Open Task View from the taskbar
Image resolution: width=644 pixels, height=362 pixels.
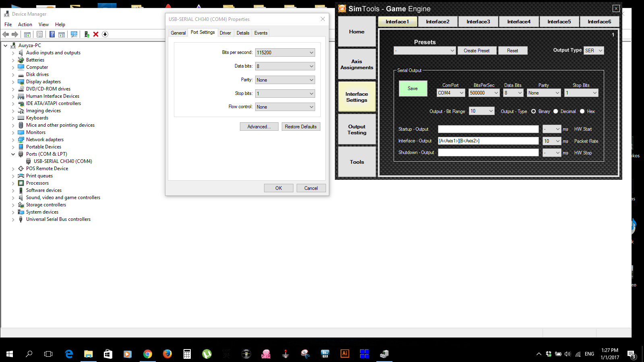point(48,354)
